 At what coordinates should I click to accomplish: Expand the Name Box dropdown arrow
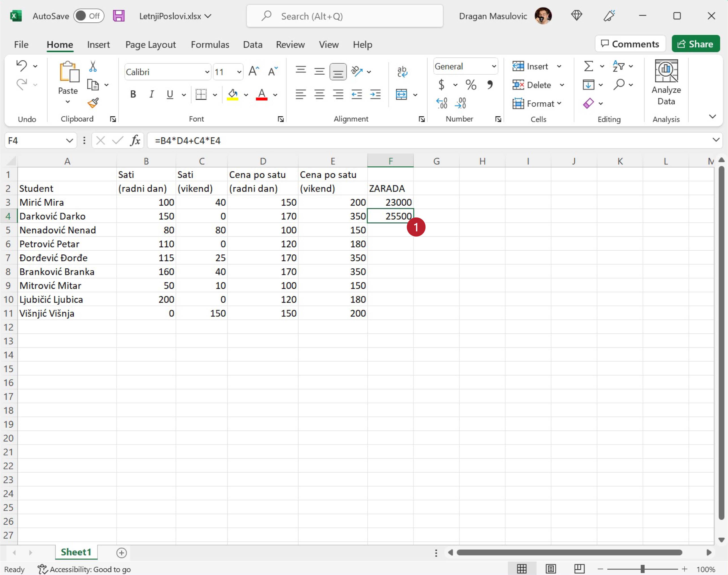tap(69, 140)
